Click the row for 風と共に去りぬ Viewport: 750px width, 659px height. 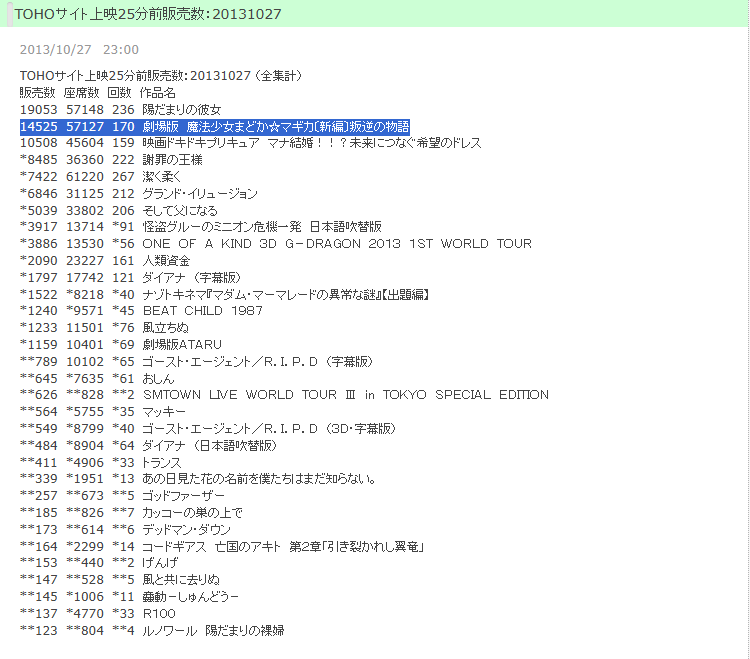pos(120,580)
